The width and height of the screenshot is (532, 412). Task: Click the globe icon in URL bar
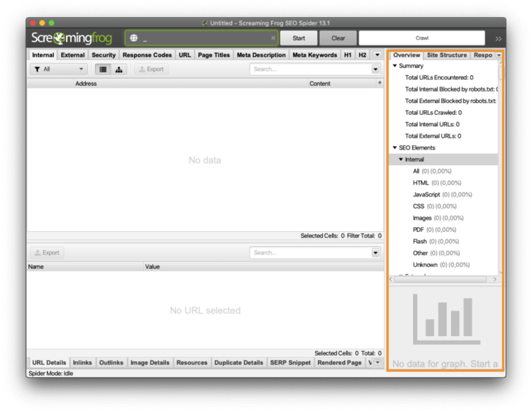click(133, 38)
